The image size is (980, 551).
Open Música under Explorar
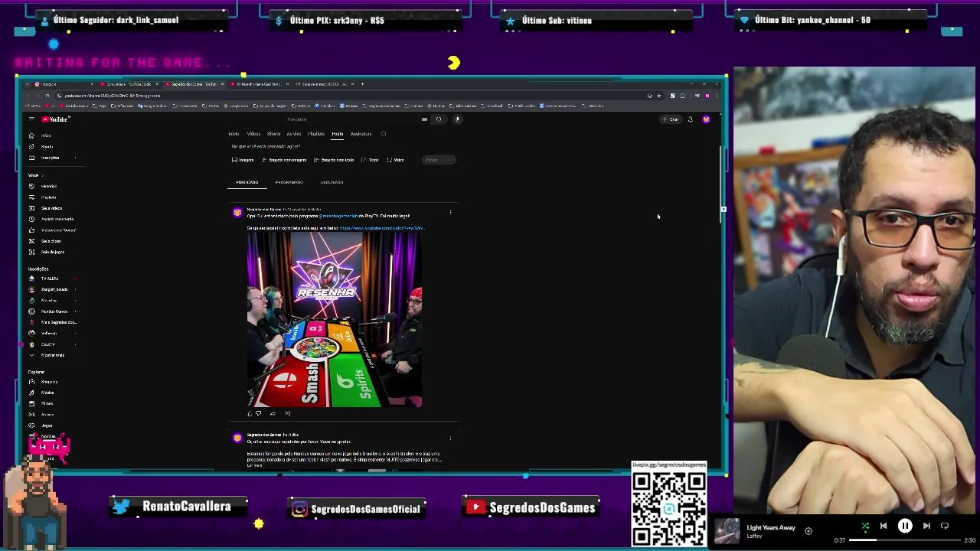pyautogui.click(x=47, y=393)
